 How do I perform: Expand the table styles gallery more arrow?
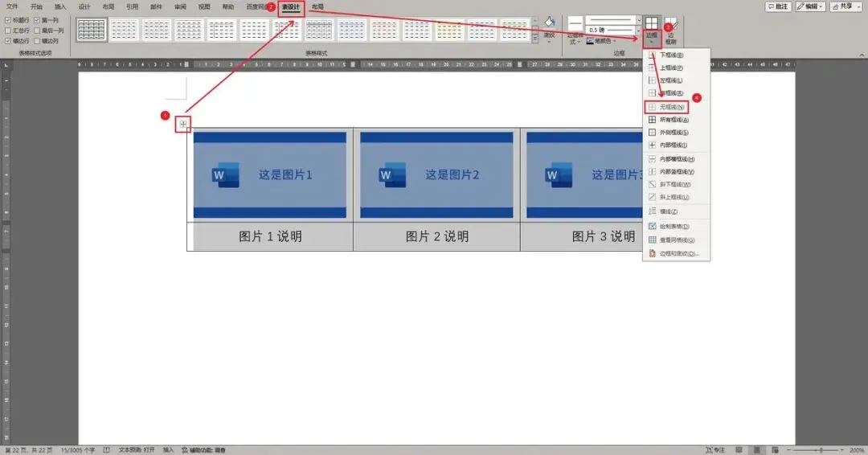click(x=534, y=39)
